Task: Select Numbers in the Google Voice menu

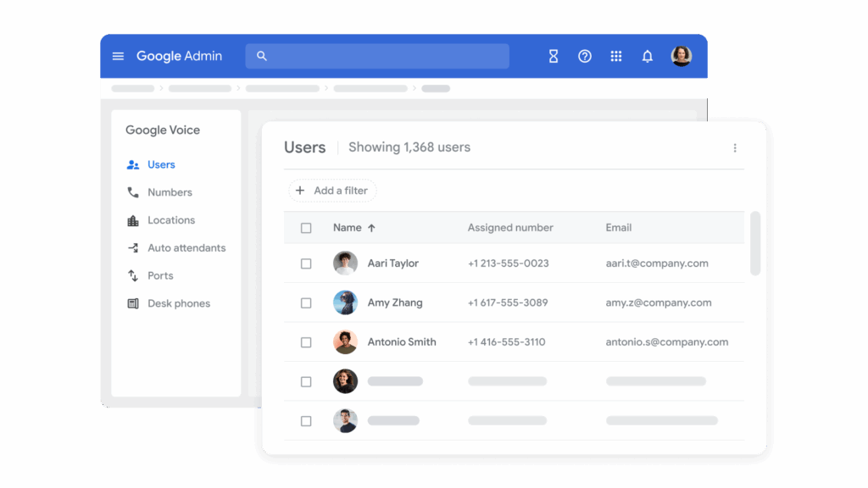Action: 170,191
